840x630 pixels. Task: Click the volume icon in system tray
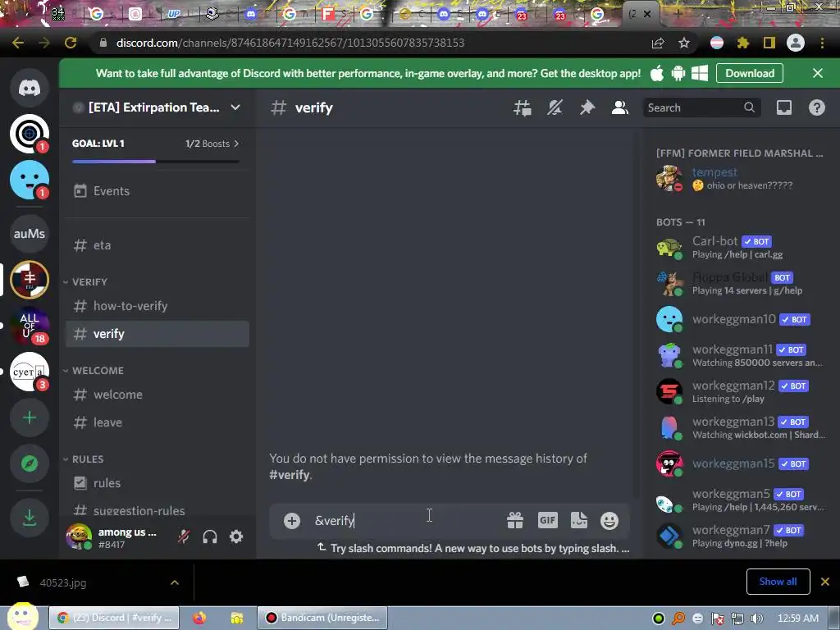(756, 619)
